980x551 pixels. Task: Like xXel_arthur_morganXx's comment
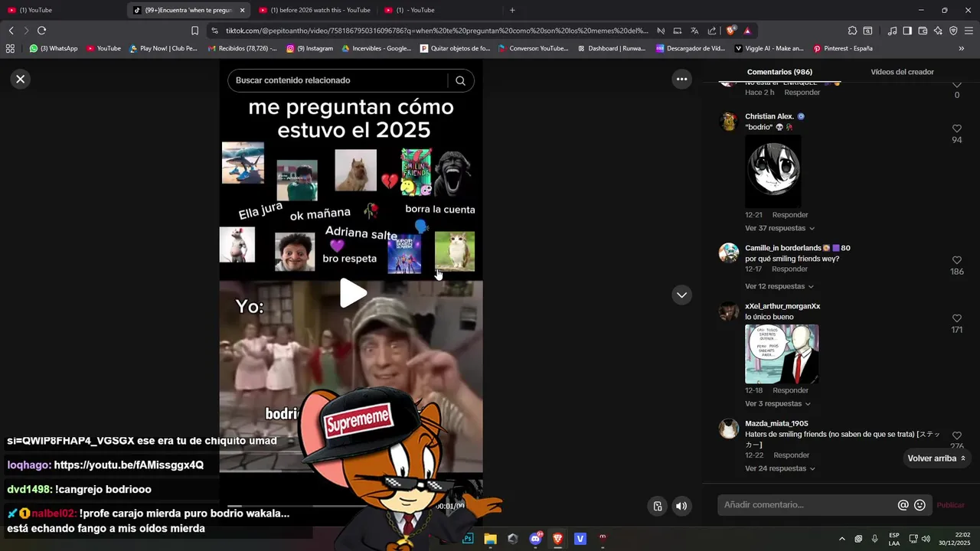[x=956, y=318]
